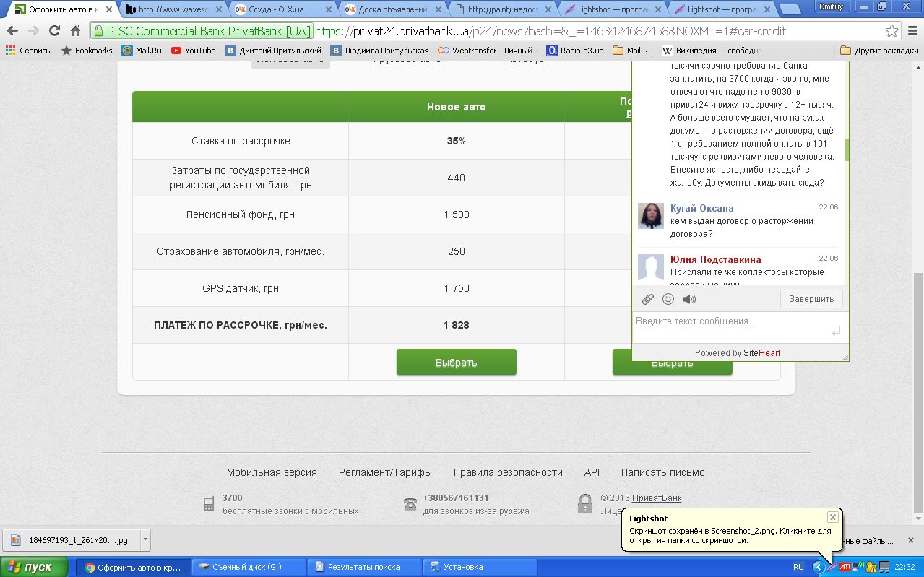Screen dimensions: 924x577
Task: Open the Правила безопасности link
Action: pos(508,472)
